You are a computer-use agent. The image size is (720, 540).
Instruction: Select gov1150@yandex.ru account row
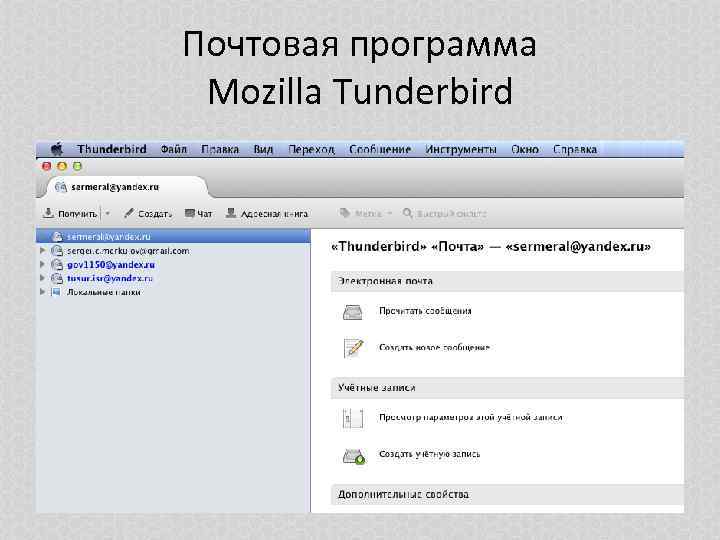coord(173,264)
